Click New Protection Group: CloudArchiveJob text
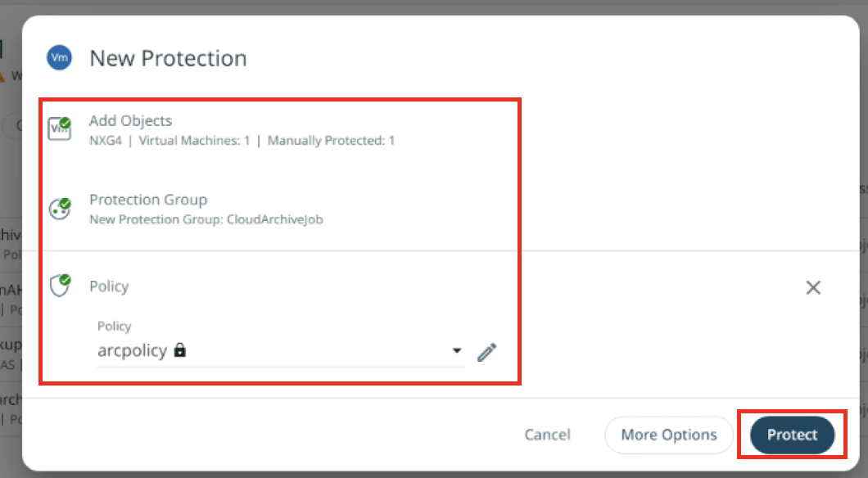The height and width of the screenshot is (478, 868). coord(206,219)
